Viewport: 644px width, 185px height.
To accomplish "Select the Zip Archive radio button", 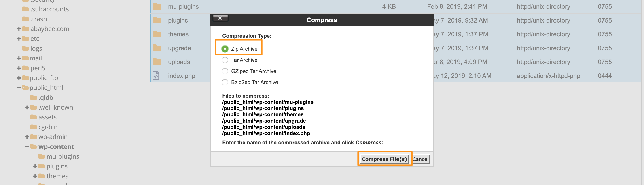I will pos(225,49).
